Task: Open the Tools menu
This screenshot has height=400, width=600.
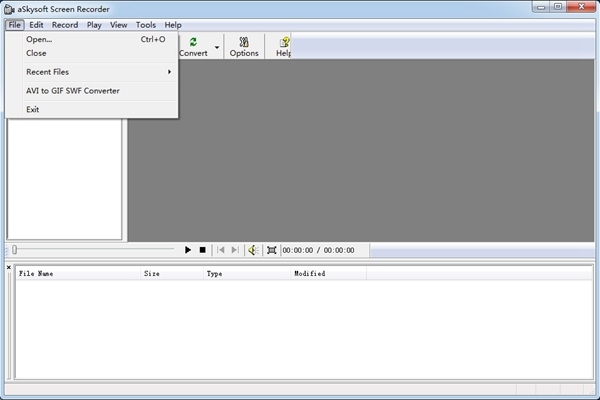Action: pyautogui.click(x=146, y=24)
